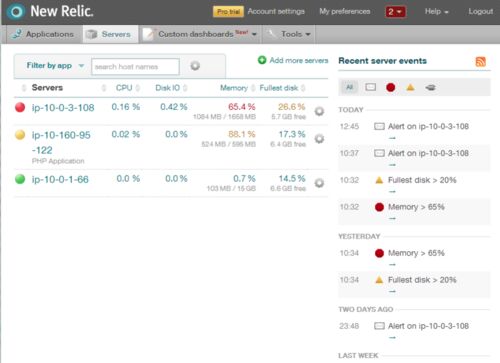Click the 0.02 % CPU value

[126, 134]
